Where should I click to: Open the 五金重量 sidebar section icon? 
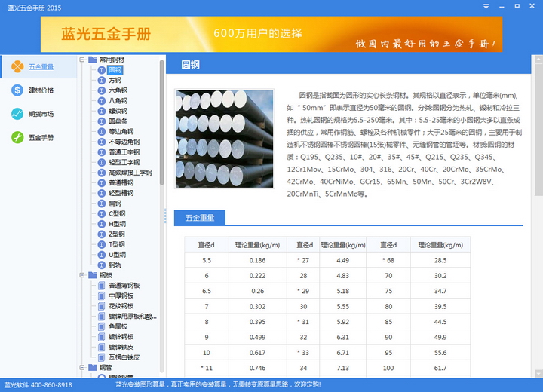click(17, 66)
